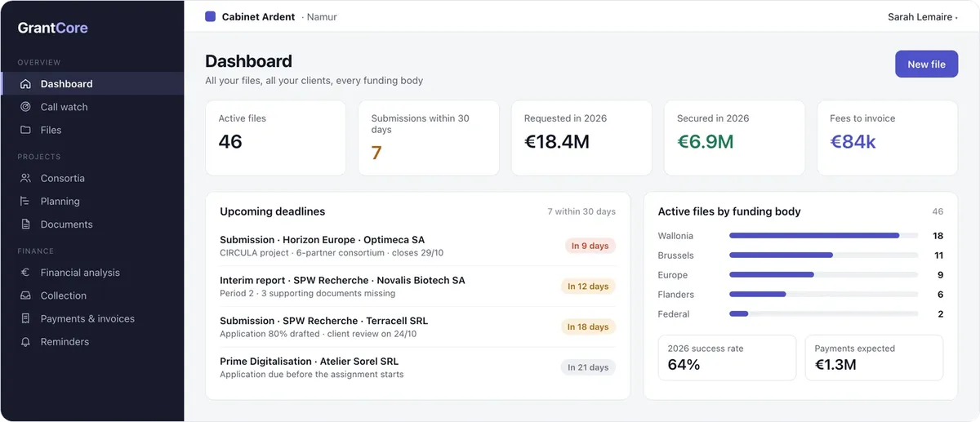Click the Dashboard home icon
980x422 pixels.
click(x=25, y=84)
